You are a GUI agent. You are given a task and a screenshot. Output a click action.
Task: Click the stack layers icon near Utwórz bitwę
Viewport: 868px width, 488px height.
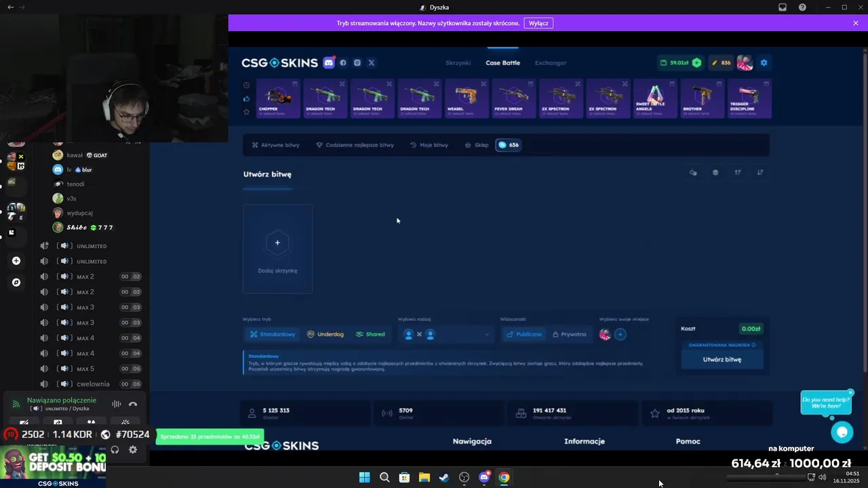715,172
